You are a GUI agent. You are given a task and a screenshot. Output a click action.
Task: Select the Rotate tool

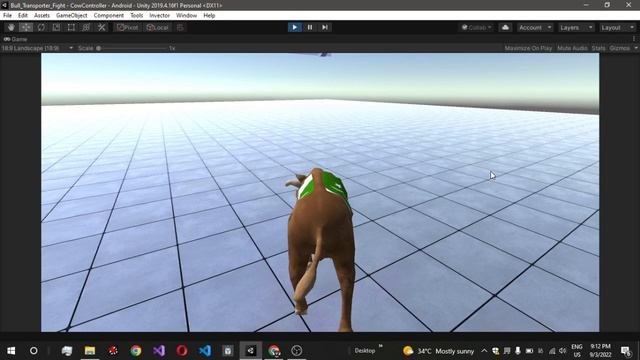(41, 27)
